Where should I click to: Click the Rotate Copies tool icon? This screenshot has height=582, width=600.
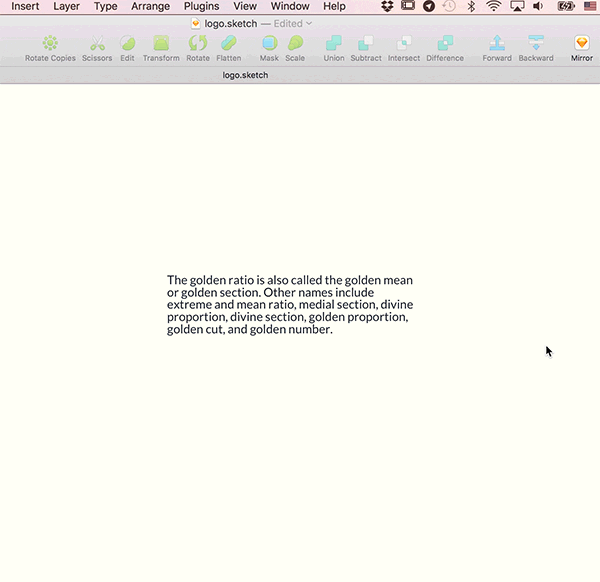point(50,43)
